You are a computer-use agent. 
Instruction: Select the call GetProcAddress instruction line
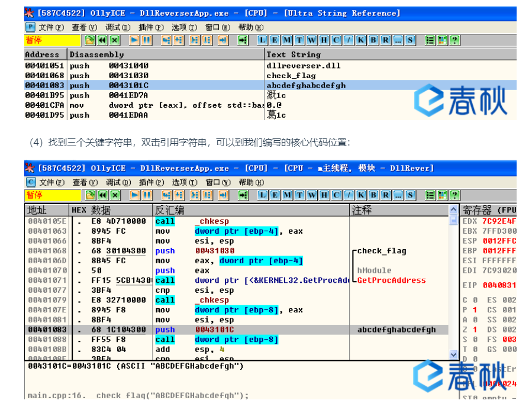[237, 280]
